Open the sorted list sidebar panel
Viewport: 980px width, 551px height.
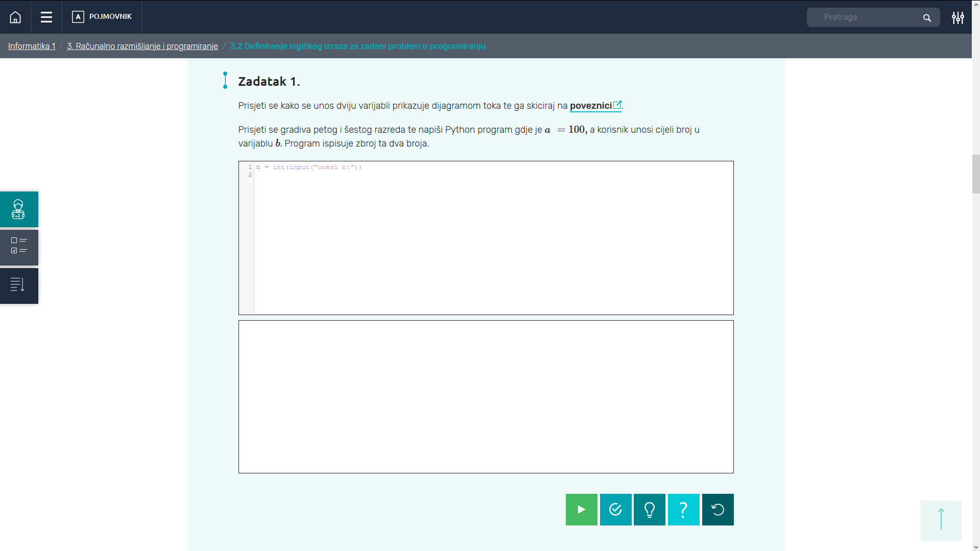(x=19, y=285)
